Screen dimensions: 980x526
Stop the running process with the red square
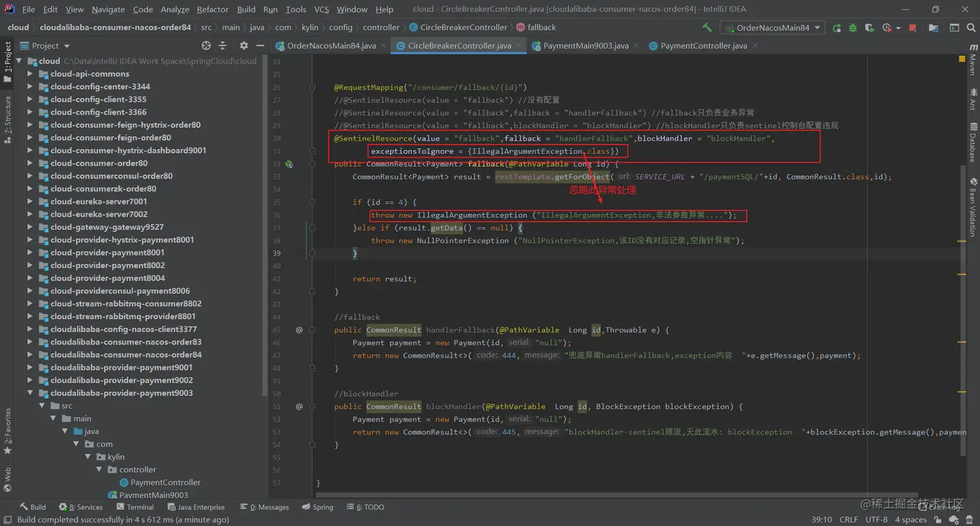pos(913,28)
